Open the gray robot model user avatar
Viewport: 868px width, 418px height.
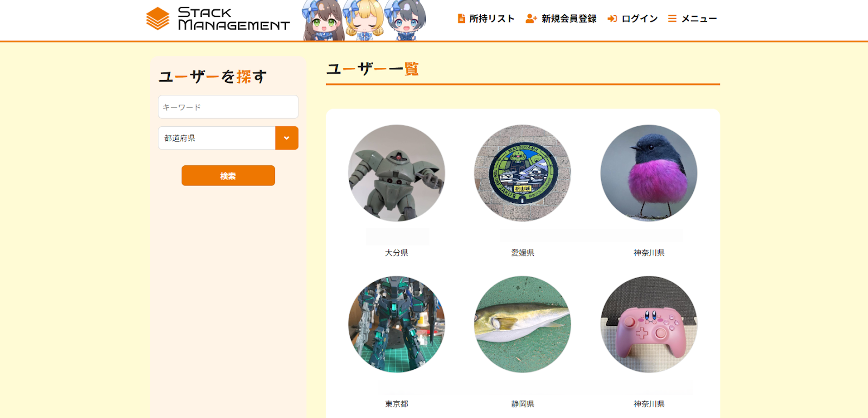click(x=397, y=173)
